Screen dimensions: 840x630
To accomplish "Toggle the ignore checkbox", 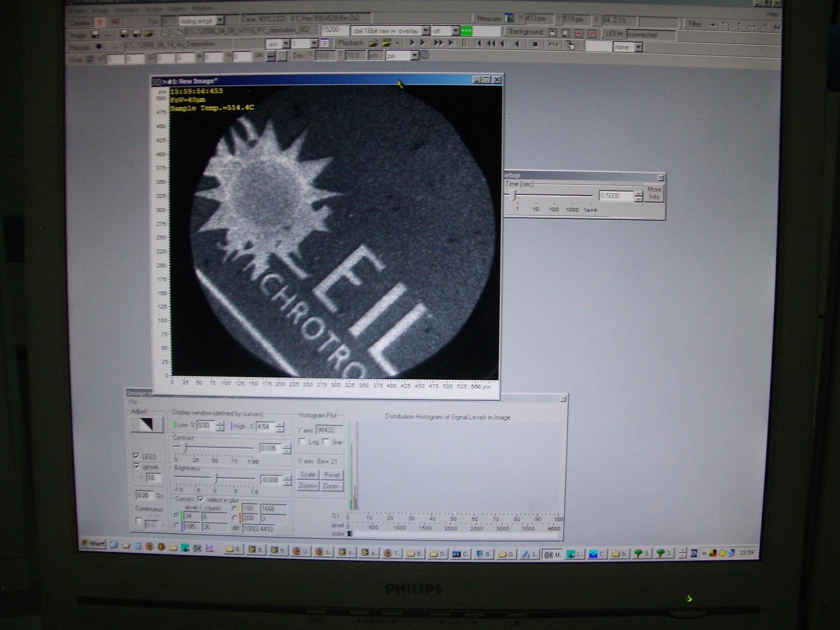I will [x=136, y=465].
